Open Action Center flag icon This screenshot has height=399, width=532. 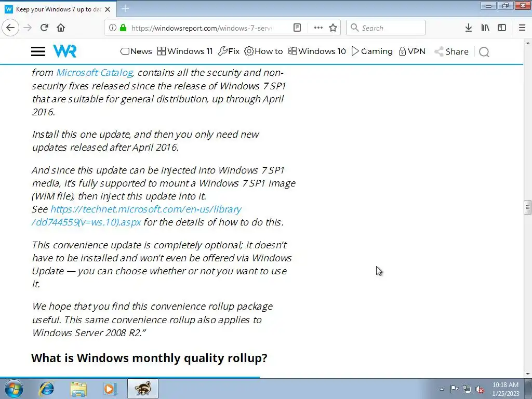pyautogui.click(x=454, y=389)
